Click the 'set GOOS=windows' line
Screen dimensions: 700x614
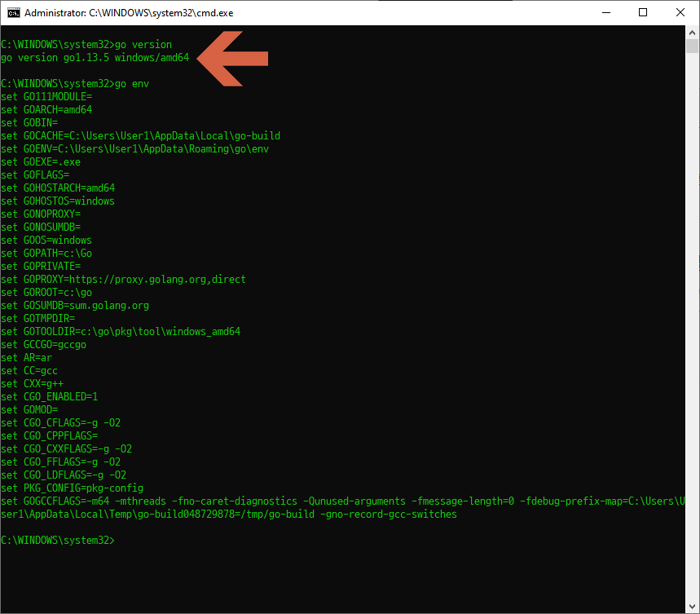pyautogui.click(x=46, y=241)
